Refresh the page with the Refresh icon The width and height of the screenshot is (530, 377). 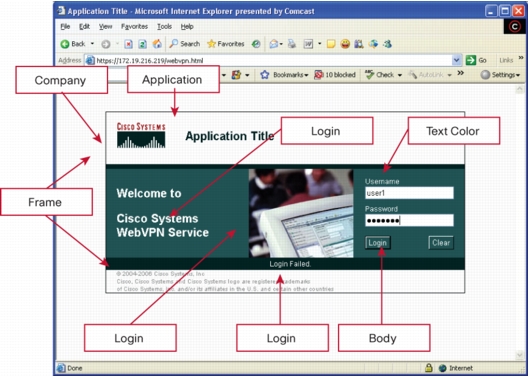pos(143,44)
